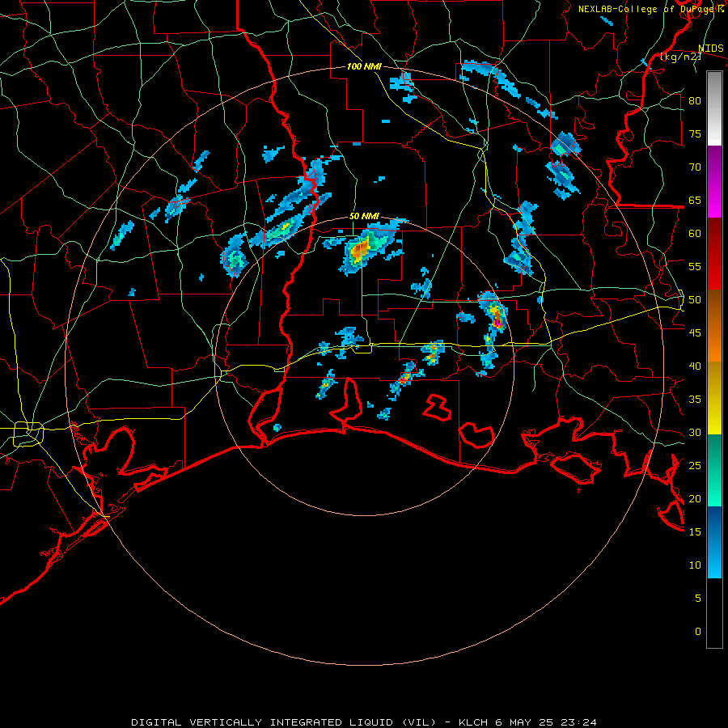The width and height of the screenshot is (728, 728).
Task: Click the 15 value on the color scale
Action: tap(695, 532)
